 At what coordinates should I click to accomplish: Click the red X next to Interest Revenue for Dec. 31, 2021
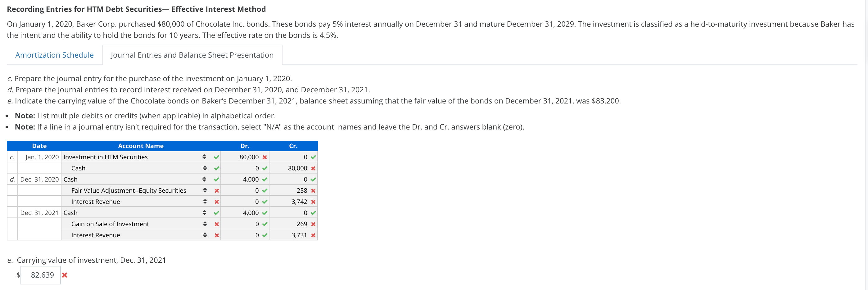(216, 235)
